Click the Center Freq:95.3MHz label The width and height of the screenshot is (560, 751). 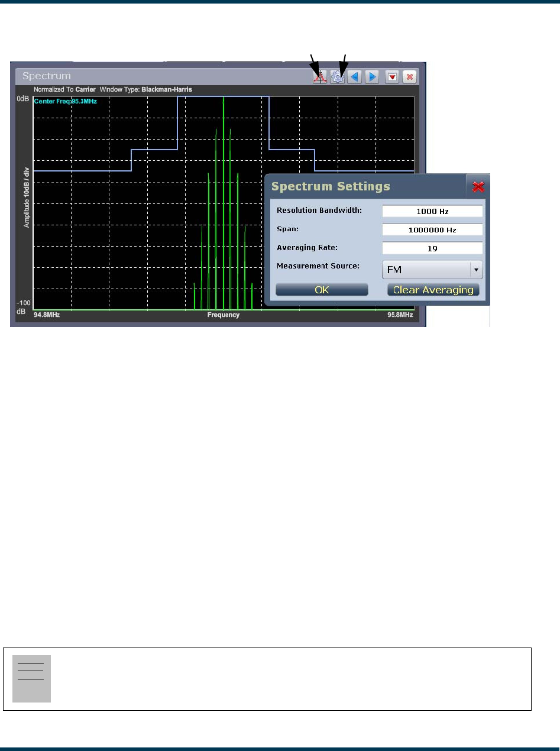[x=65, y=102]
